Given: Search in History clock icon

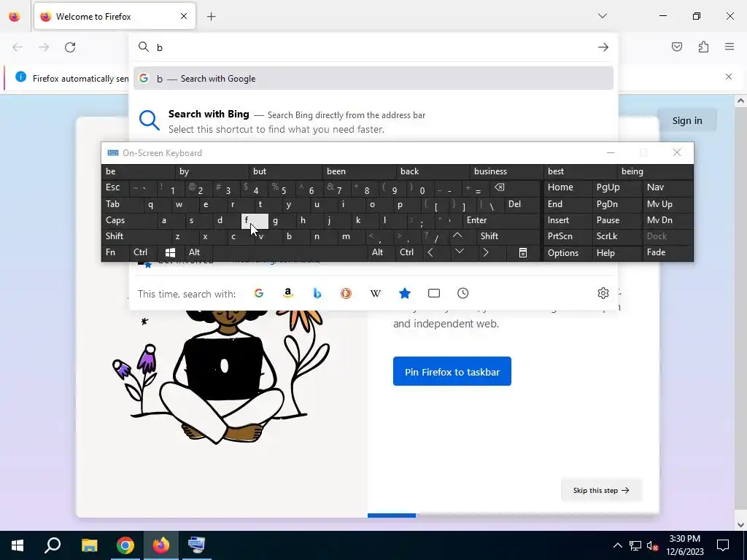Looking at the screenshot, I should point(463,293).
